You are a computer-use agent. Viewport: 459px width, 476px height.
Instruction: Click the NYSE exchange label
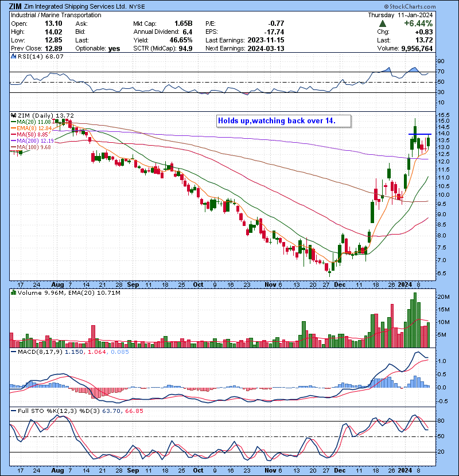(137, 7)
